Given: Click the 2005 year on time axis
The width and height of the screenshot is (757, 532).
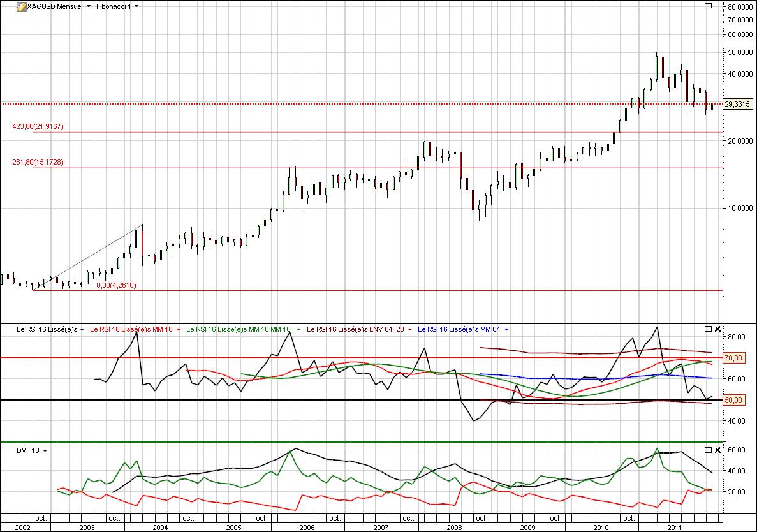Looking at the screenshot, I should pos(233,528).
